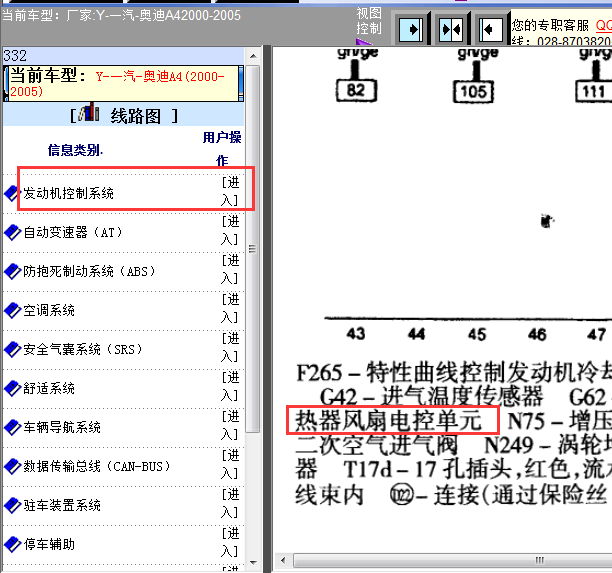Select the 发动机控制系统 list entry
612x573 pixels.
(69, 193)
